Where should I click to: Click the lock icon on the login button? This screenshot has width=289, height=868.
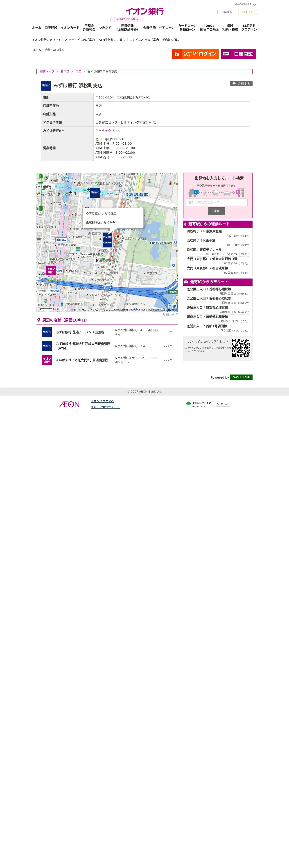tap(177, 54)
